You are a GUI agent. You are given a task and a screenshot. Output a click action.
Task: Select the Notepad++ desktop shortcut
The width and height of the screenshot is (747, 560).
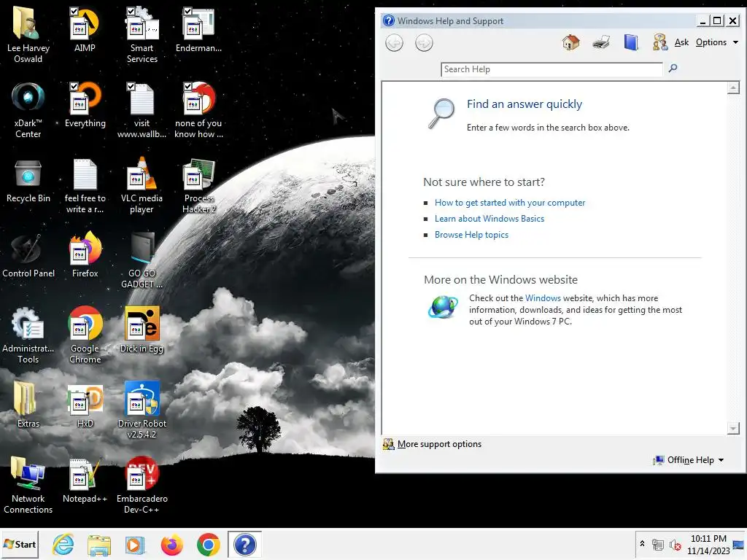pos(85,481)
